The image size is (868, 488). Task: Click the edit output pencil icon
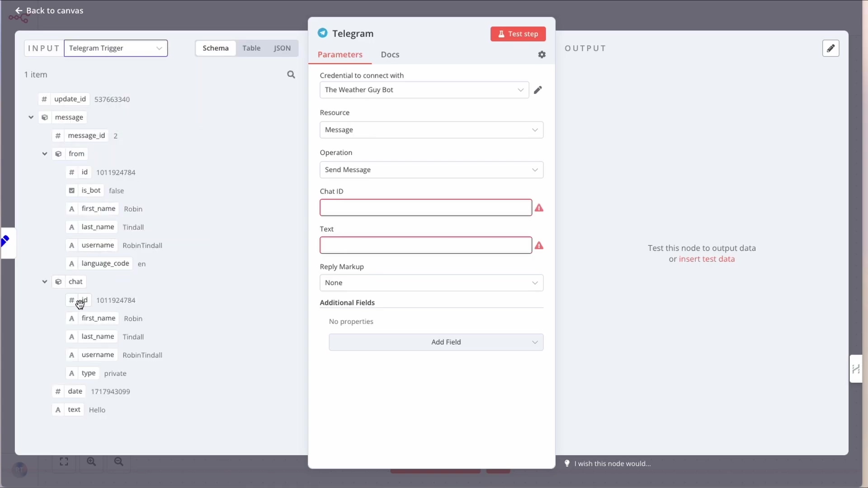pos(830,48)
